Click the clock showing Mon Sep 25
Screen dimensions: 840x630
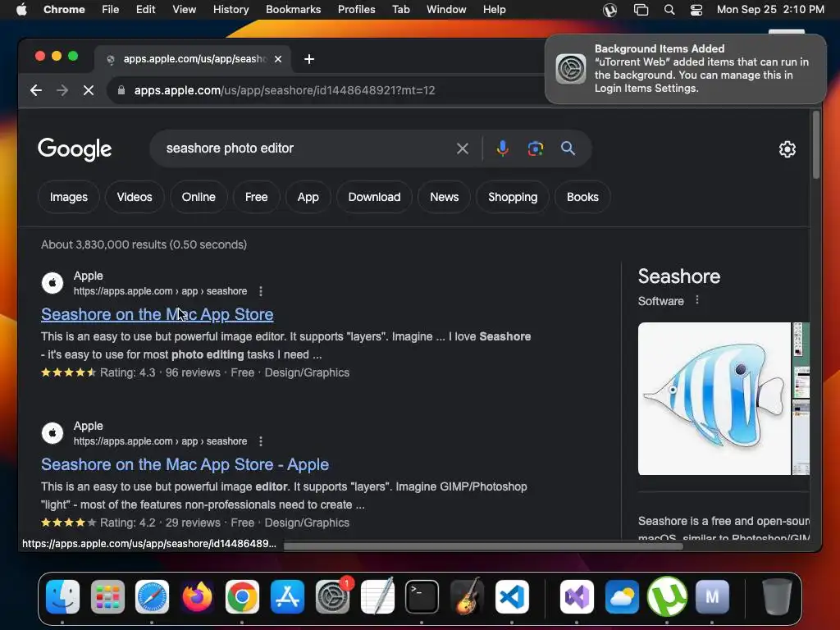[x=770, y=10]
